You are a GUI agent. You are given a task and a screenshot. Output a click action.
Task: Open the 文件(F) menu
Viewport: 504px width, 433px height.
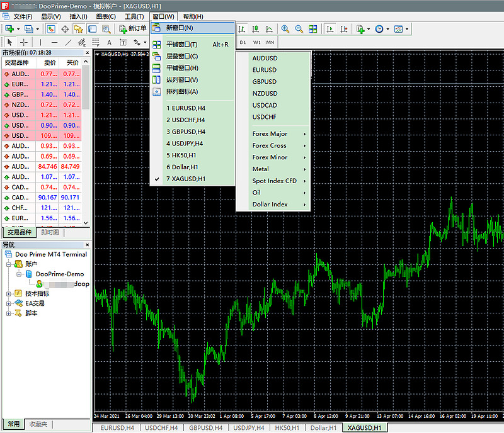pyautogui.click(x=23, y=16)
